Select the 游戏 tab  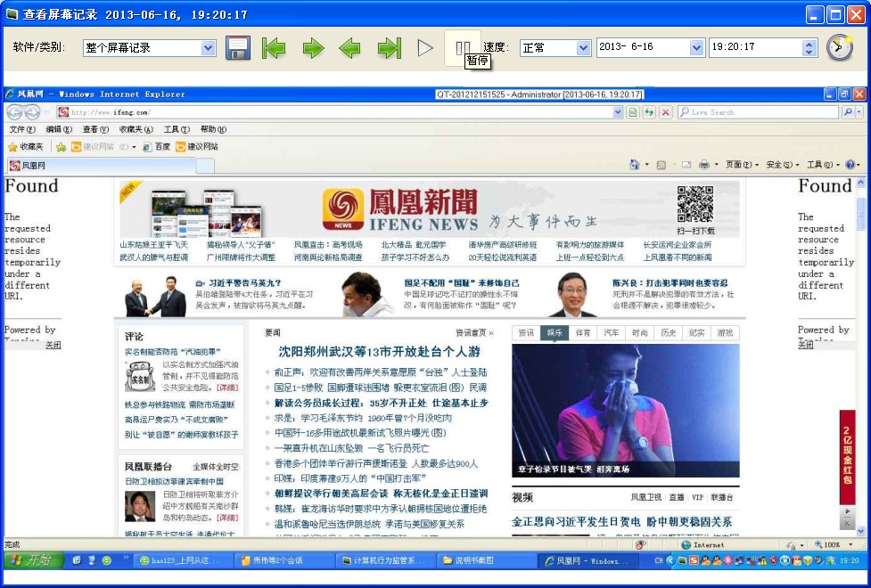725,332
